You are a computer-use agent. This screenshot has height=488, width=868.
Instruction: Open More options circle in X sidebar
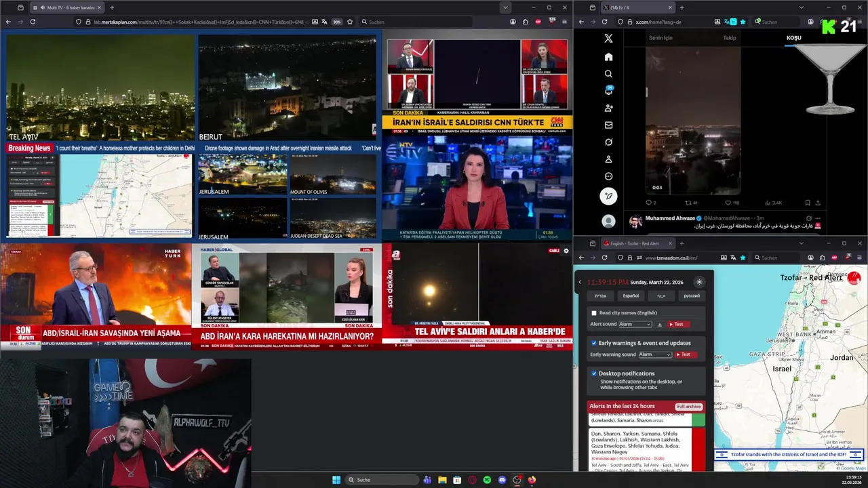tap(608, 176)
